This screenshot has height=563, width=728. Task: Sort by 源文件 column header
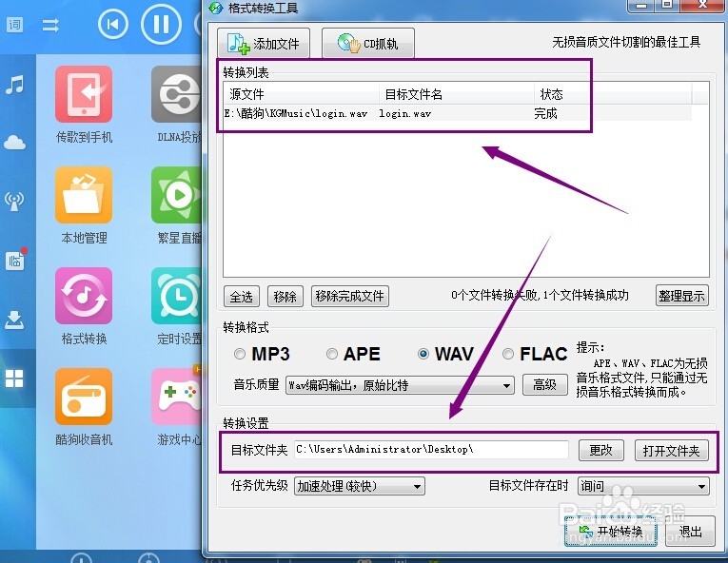(302, 94)
